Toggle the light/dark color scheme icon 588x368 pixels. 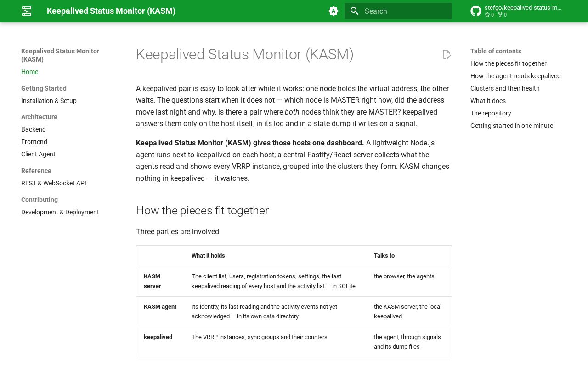(x=334, y=11)
